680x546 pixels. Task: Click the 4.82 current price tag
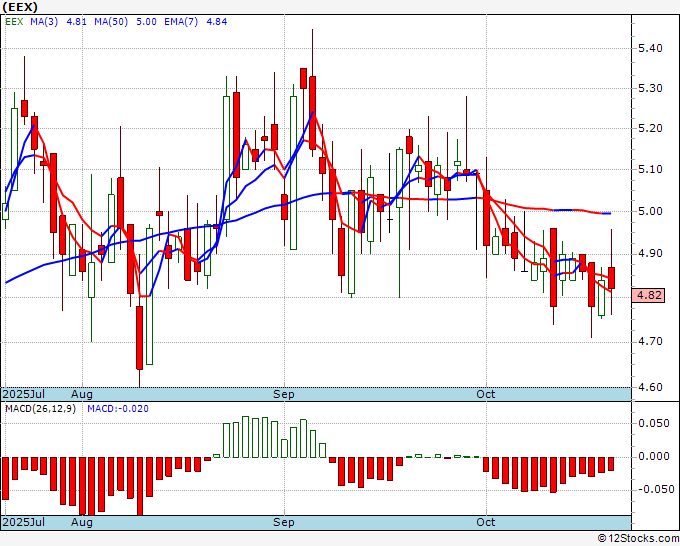[650, 295]
